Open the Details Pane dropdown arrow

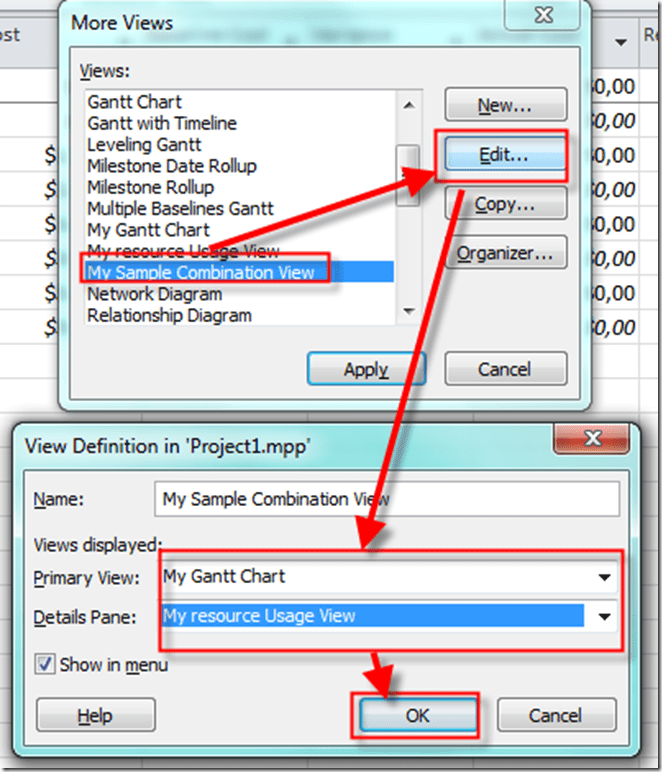point(603,616)
